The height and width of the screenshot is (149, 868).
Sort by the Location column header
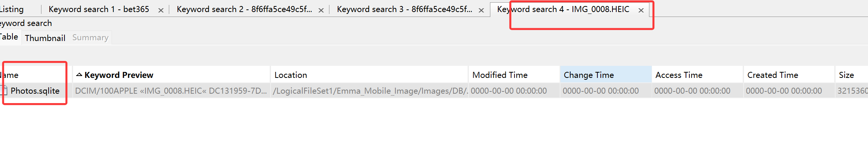[369, 74]
